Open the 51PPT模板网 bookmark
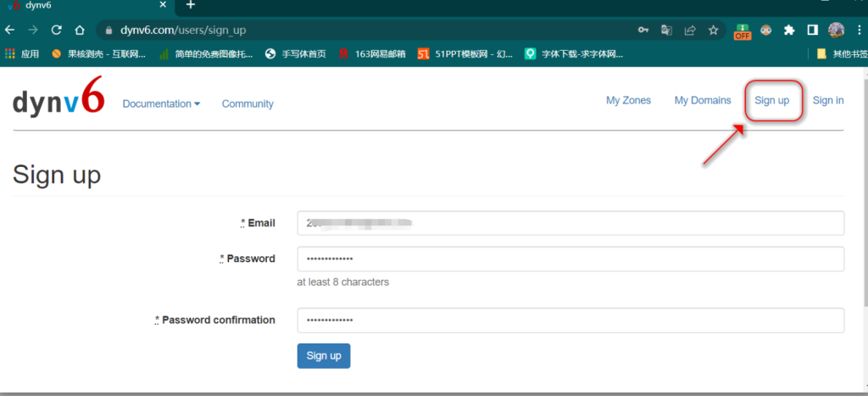 (x=465, y=53)
